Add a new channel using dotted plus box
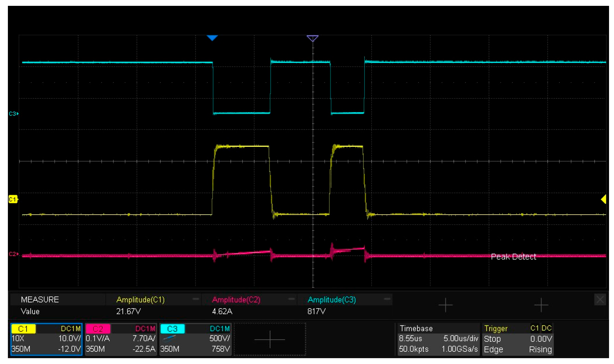Screen dimensions: 614x364 (270, 339)
